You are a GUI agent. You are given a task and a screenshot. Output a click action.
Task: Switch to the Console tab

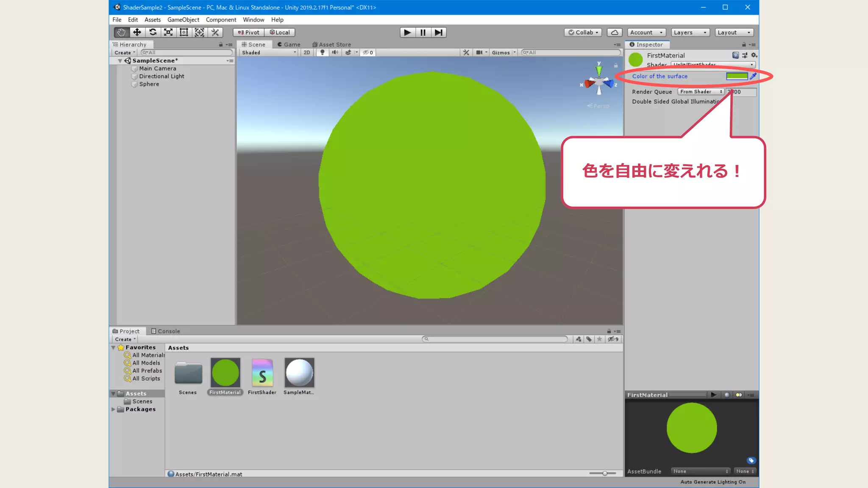tap(166, 331)
